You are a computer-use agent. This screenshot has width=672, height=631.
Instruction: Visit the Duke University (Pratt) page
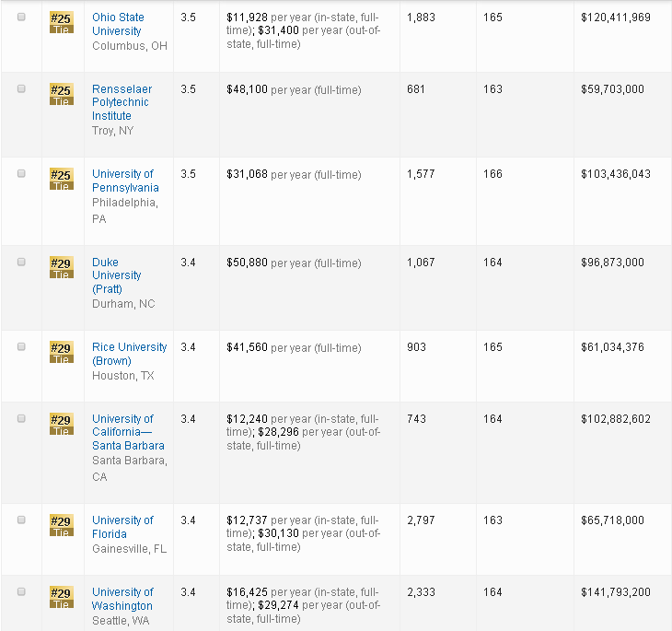(116, 275)
